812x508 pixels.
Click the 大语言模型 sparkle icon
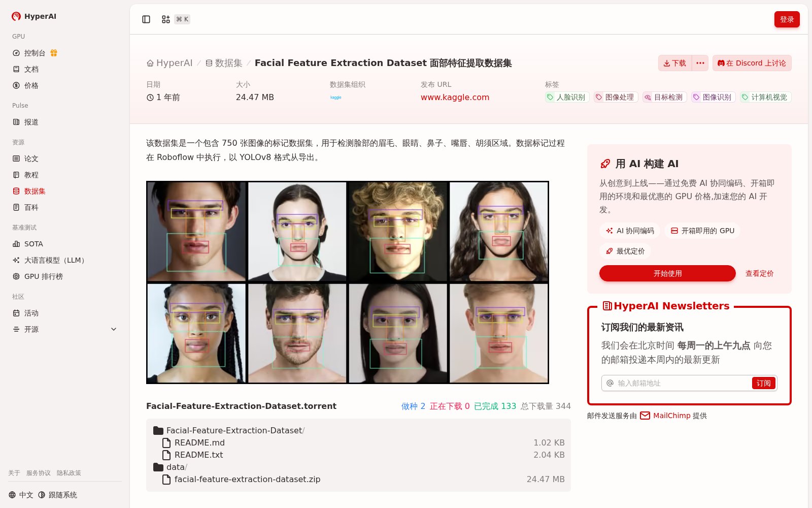16,260
